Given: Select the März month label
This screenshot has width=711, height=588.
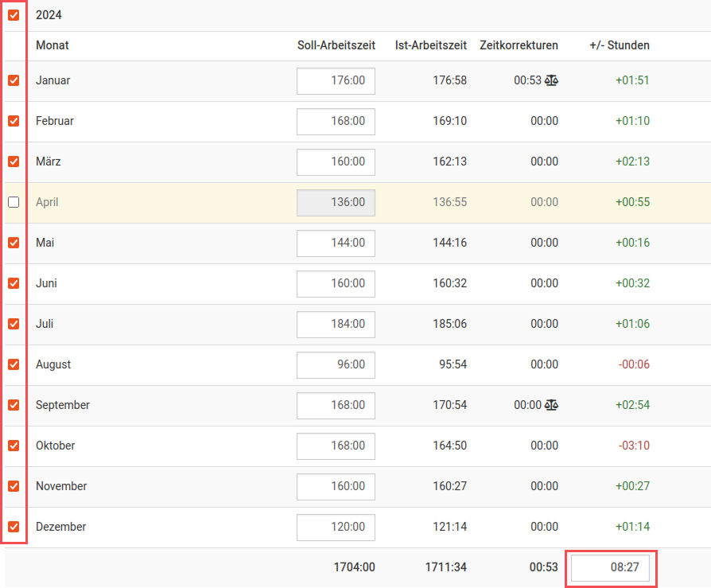Looking at the screenshot, I should pyautogui.click(x=49, y=162).
